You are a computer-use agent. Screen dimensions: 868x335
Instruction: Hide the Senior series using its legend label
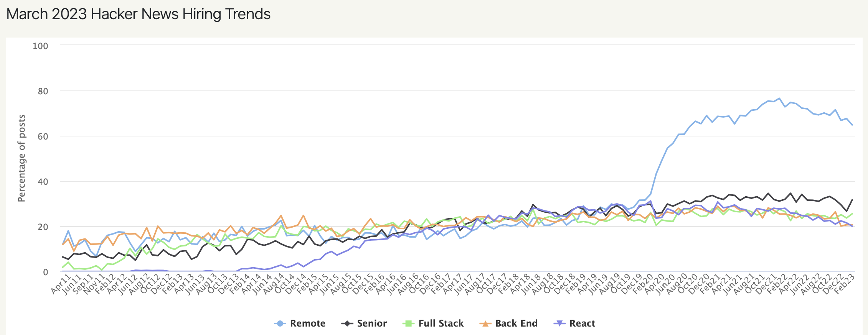(x=372, y=324)
